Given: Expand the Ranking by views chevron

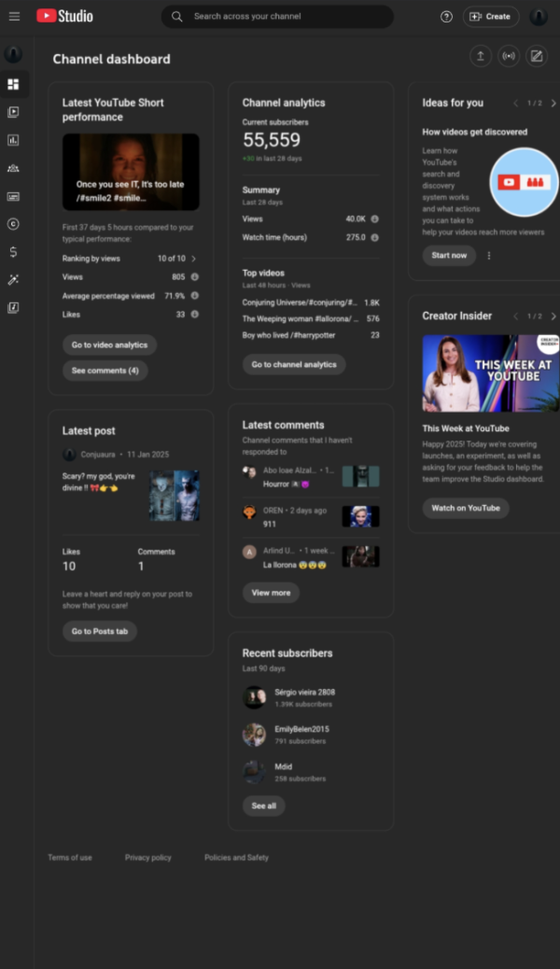Looking at the screenshot, I should (193, 259).
